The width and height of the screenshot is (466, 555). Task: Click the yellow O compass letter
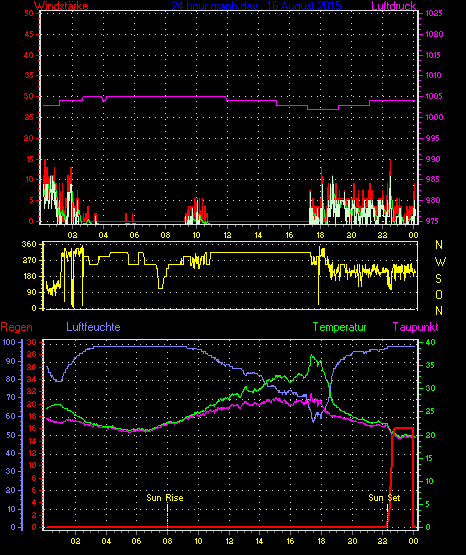point(439,294)
